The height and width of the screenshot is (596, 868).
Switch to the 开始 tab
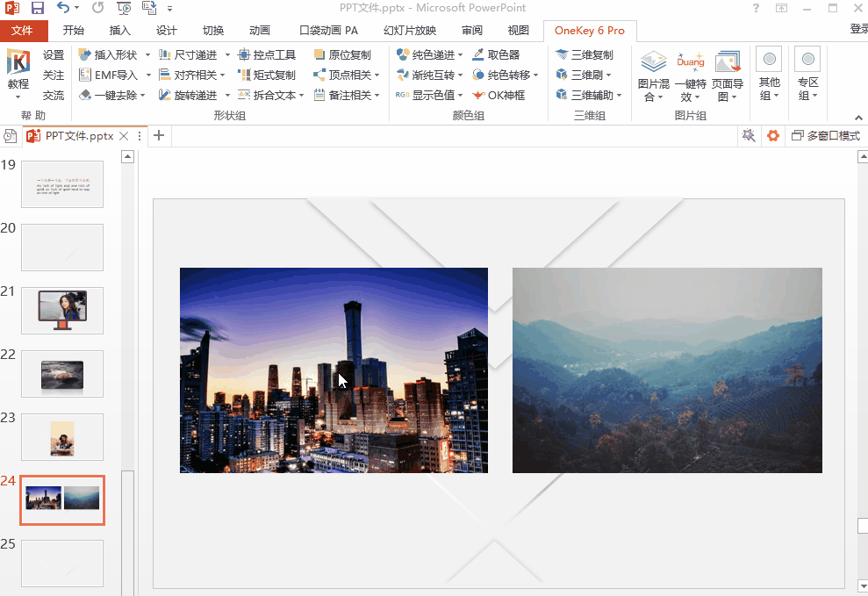click(73, 31)
